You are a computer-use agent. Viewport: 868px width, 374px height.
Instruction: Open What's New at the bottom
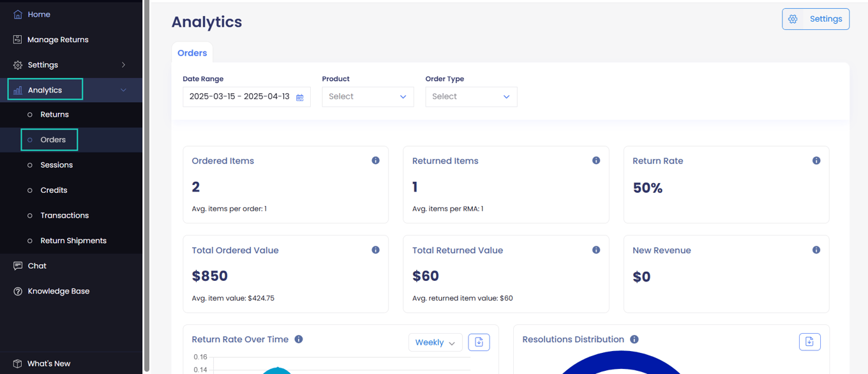click(49, 363)
